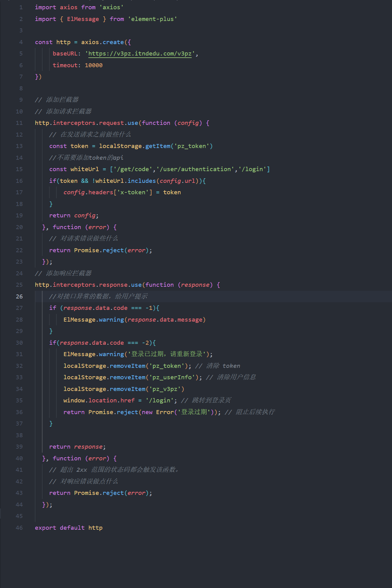The height and width of the screenshot is (588, 392).
Task: Click the 'axios' import string on line 1
Action: tap(111, 7)
